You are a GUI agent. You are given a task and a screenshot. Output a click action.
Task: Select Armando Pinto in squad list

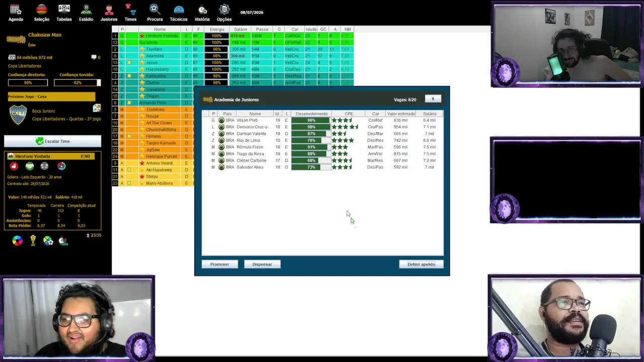point(153,103)
